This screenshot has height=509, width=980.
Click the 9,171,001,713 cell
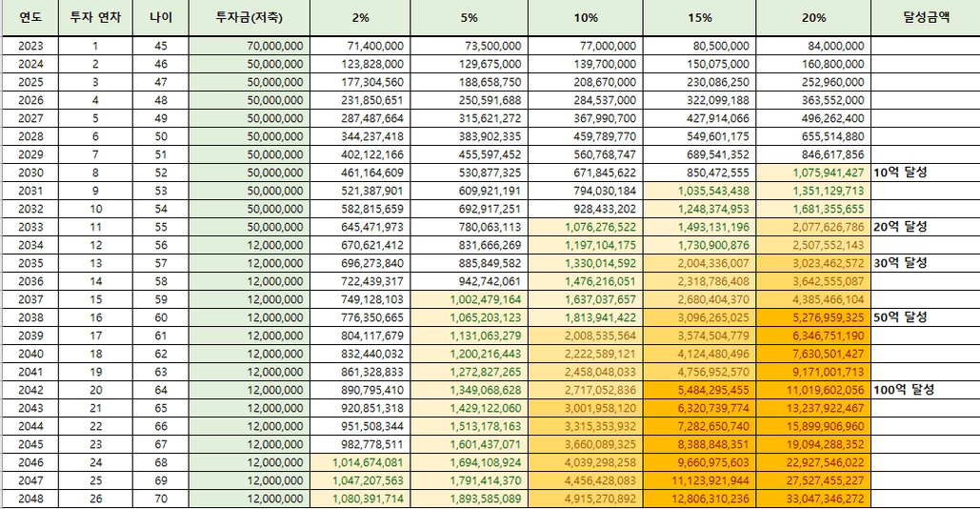(813, 372)
